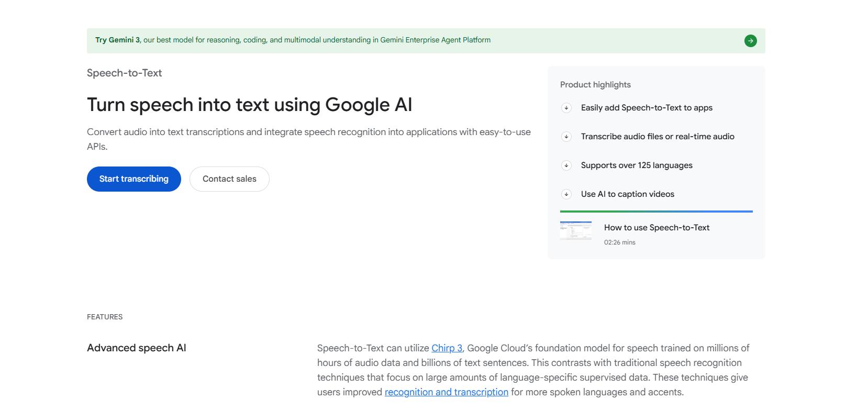Open the How to use Speech-to-Text title
The height and width of the screenshot is (411, 868).
tap(656, 228)
